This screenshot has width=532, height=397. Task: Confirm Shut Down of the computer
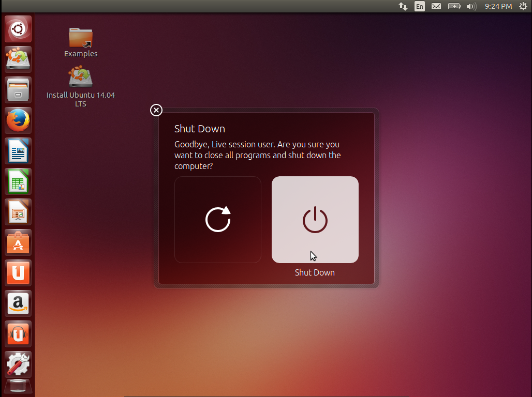click(315, 219)
